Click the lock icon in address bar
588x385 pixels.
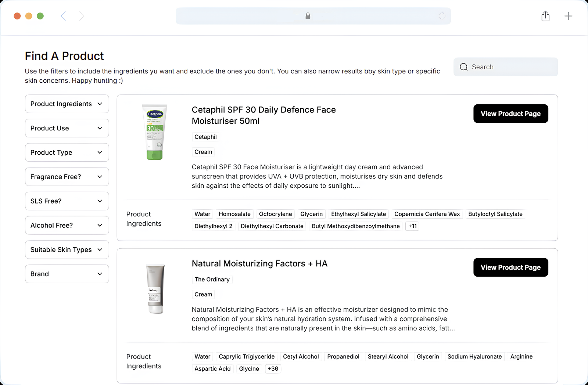coord(308,16)
